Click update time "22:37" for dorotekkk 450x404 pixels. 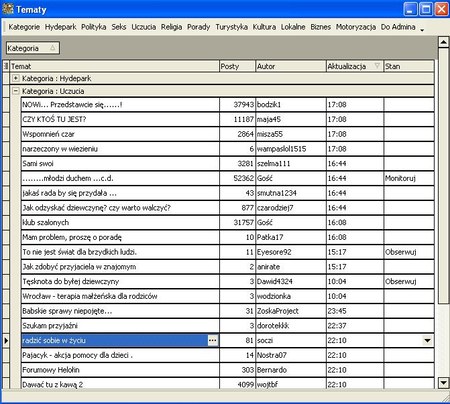coord(355,326)
